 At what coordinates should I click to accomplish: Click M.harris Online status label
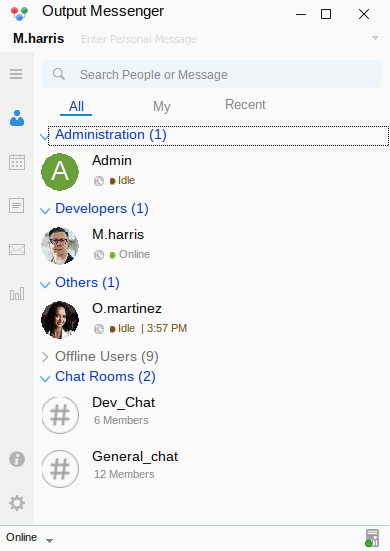134,254
